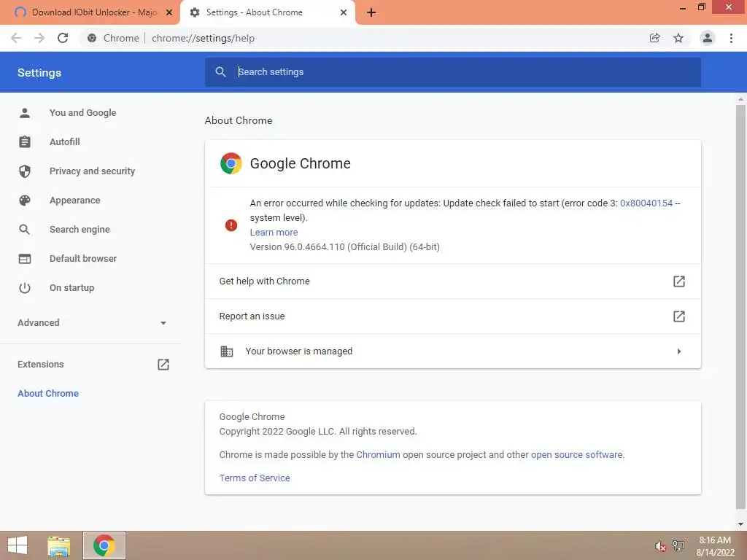Click the window icon beside Default browser
The height and width of the screenshot is (560, 747).
25,259
